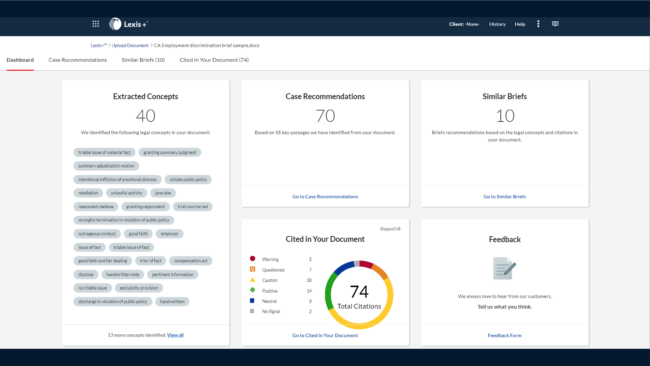650x366 pixels.
Task: Follow the Go to Similar Briefs link
Action: [504, 196]
